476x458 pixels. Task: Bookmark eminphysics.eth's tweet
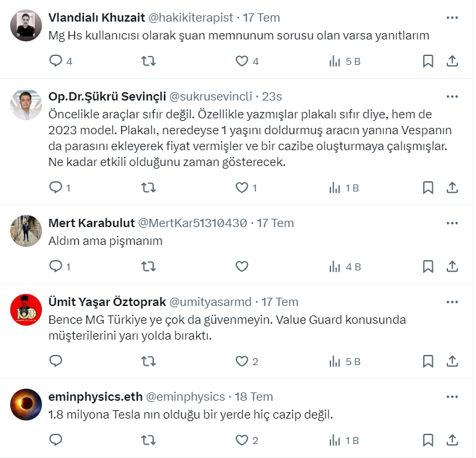tap(428, 440)
